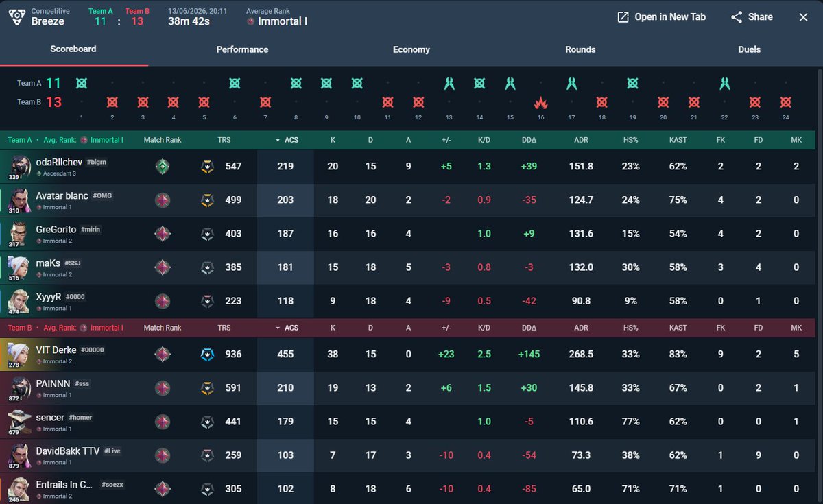This screenshot has height=504, width=823.
Task: Click odaRllchev ADR value 151.8
Action: 581,167
